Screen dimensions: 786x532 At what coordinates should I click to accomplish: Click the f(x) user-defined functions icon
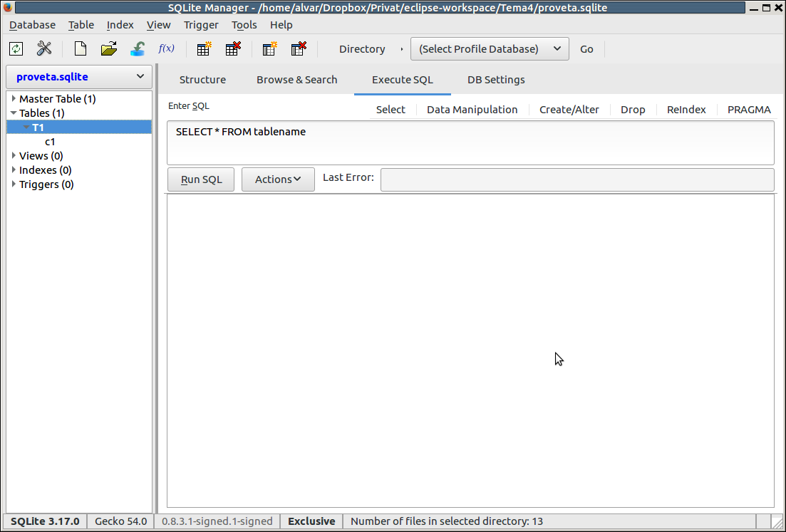pyautogui.click(x=166, y=49)
